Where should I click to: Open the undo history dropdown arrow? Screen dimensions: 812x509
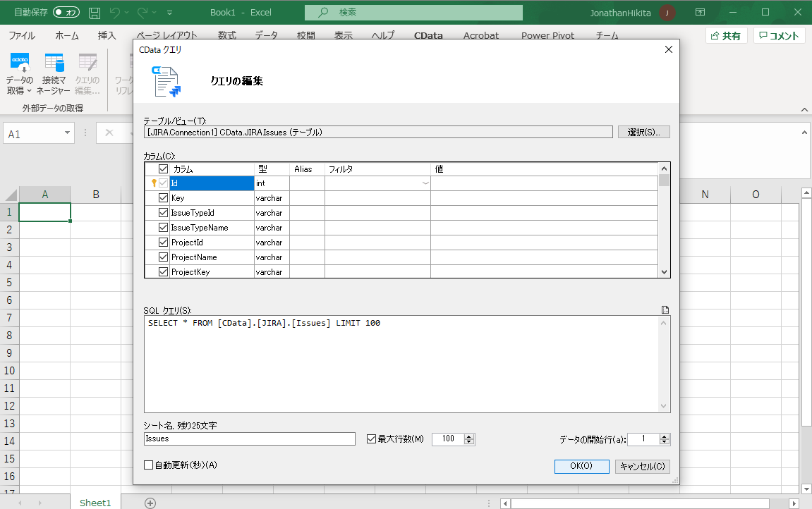pyautogui.click(x=126, y=13)
